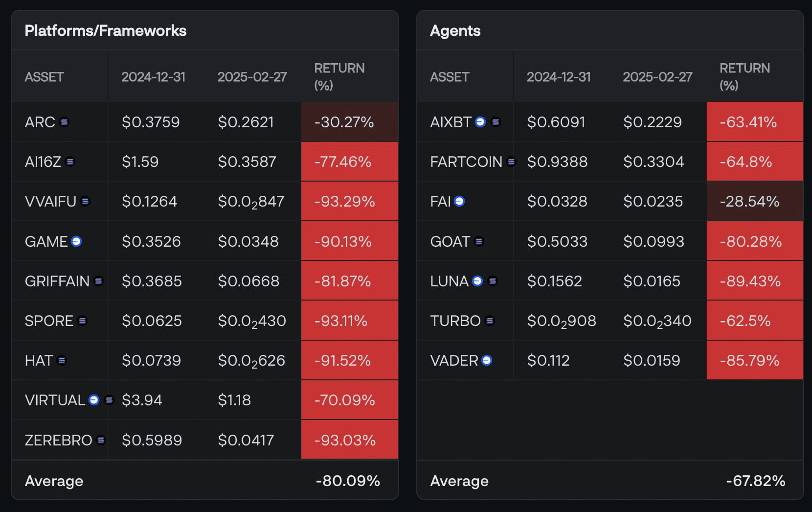Click AIXBT's -63.41% return cell
The width and height of the screenshot is (812, 512).
tap(755, 122)
